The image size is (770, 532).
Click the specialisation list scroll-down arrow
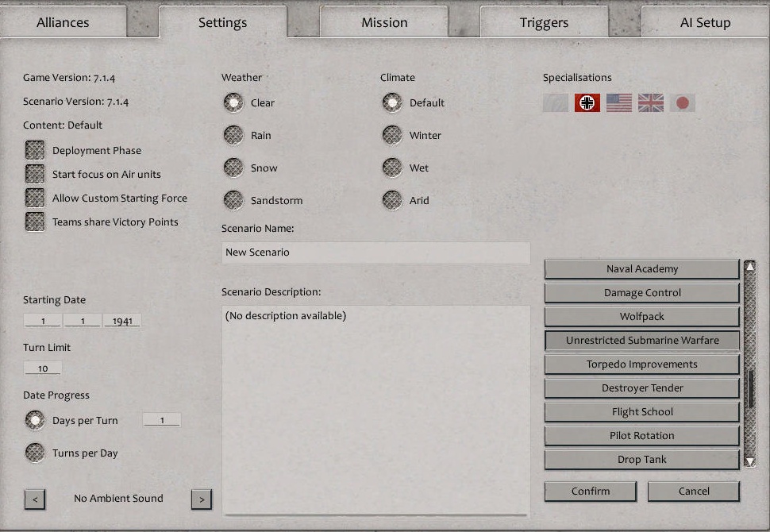click(750, 461)
